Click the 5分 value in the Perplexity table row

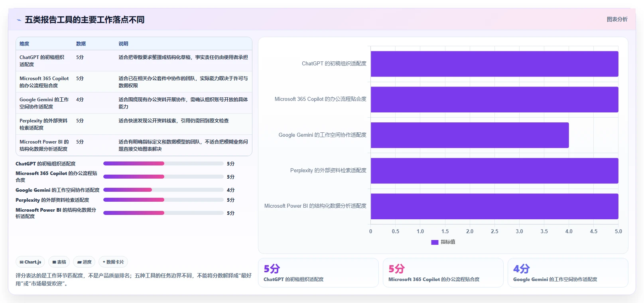(x=80, y=121)
